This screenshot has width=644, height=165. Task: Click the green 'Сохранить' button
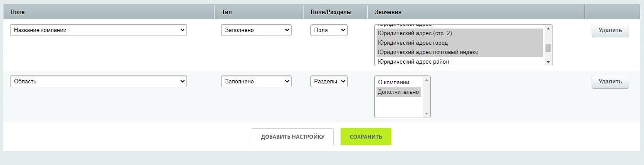click(366, 136)
